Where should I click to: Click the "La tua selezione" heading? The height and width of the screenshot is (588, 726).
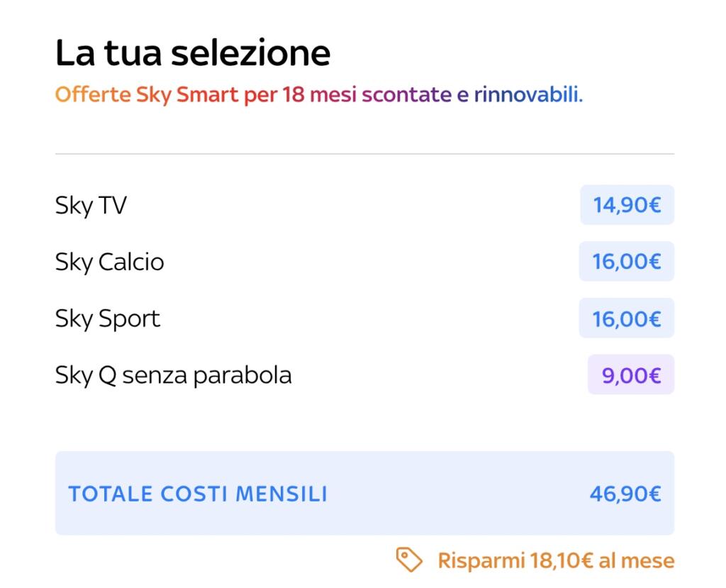[193, 53]
